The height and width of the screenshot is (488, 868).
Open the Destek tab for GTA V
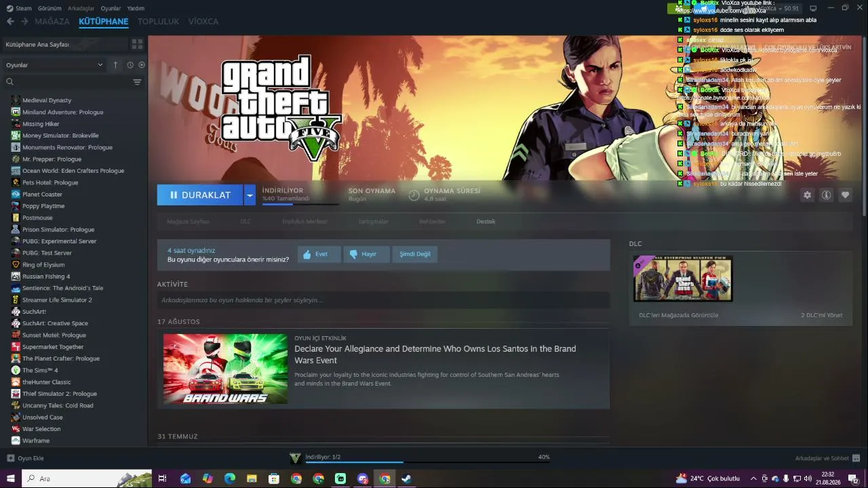486,222
